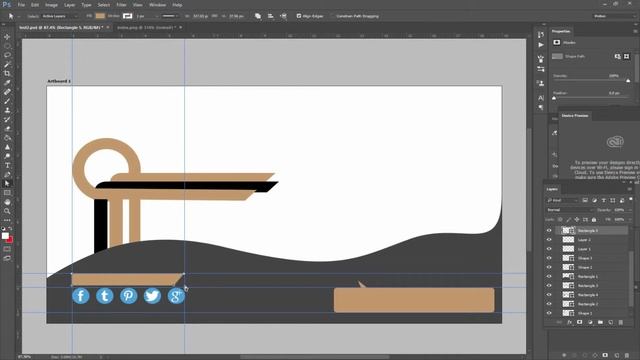Add layer style with fx button

coord(569,322)
